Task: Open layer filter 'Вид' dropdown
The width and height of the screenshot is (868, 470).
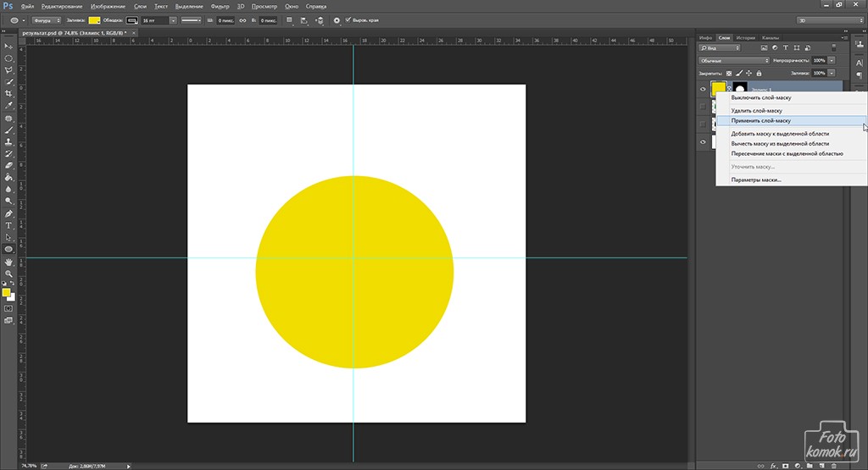Action: tap(720, 48)
